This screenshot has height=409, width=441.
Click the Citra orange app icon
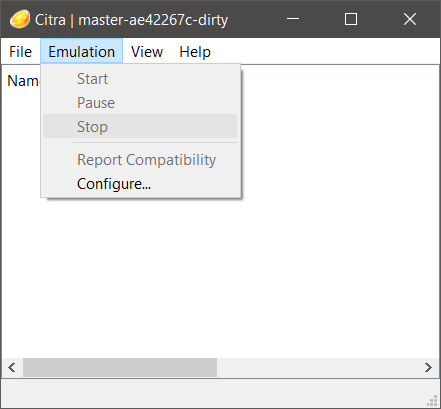20,19
